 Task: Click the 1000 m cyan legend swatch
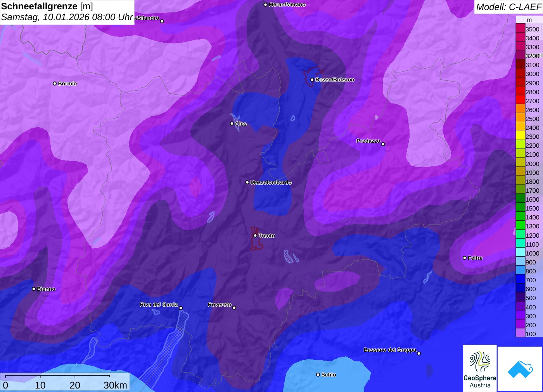click(520, 252)
